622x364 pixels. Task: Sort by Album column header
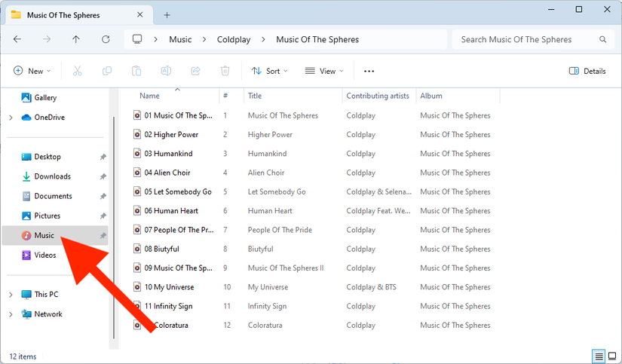431,96
